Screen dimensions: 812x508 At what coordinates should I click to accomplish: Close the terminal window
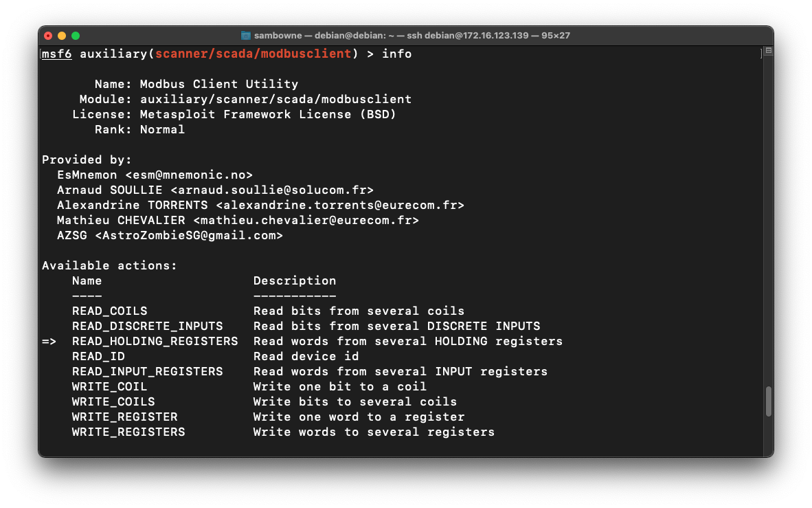[48, 35]
